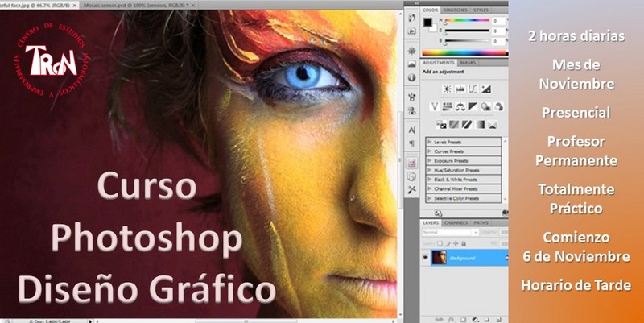This screenshot has height=323, width=644.
Task: Open the Info panel icon
Action: pos(412,77)
